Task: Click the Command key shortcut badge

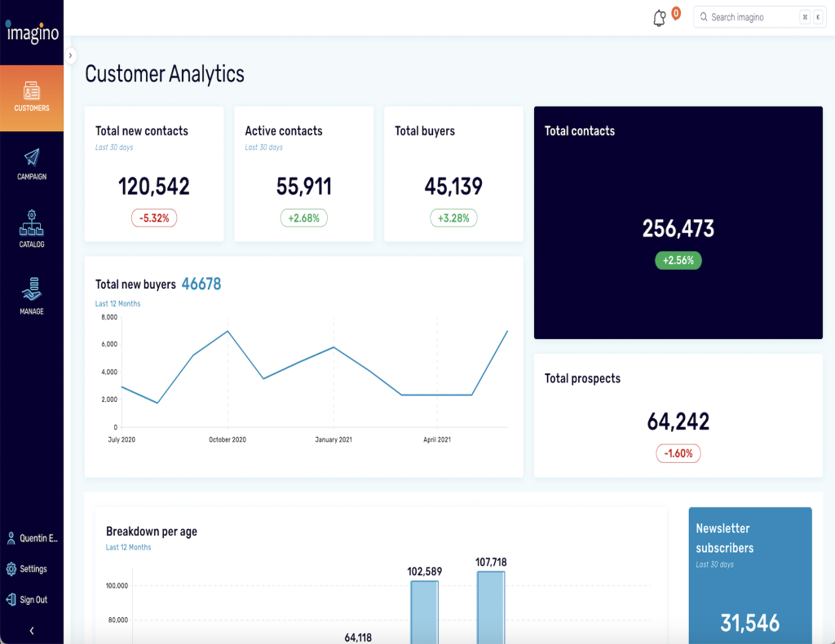Action: click(806, 16)
